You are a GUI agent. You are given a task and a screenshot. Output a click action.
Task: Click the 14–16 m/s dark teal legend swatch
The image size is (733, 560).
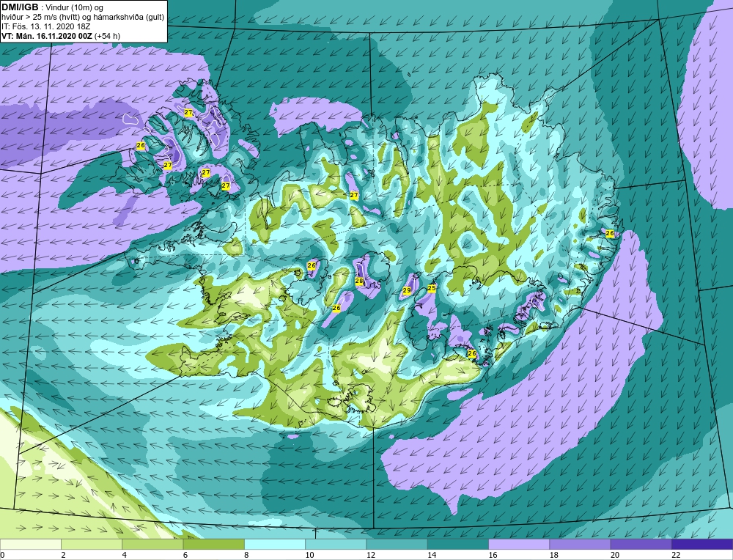(458, 544)
